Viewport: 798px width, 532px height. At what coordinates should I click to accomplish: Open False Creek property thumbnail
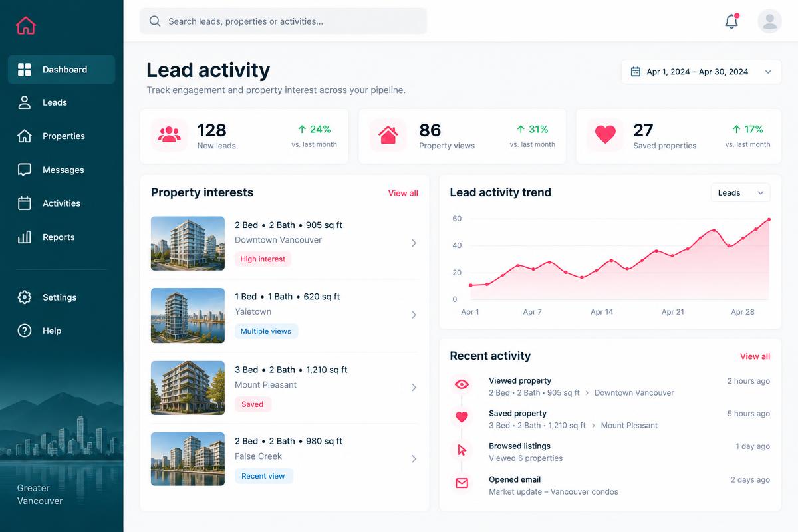(x=188, y=459)
